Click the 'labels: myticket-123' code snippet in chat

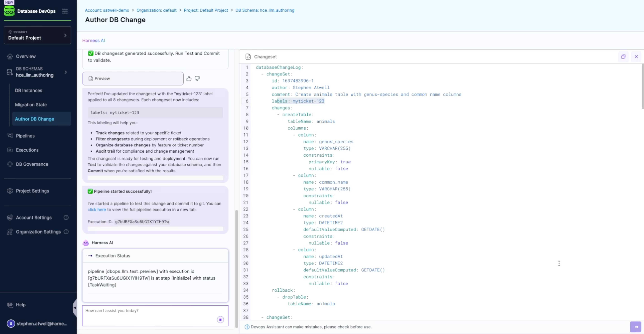click(x=155, y=113)
